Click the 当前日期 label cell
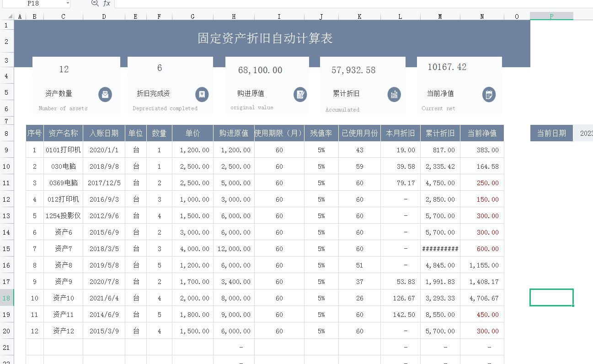 (x=551, y=134)
